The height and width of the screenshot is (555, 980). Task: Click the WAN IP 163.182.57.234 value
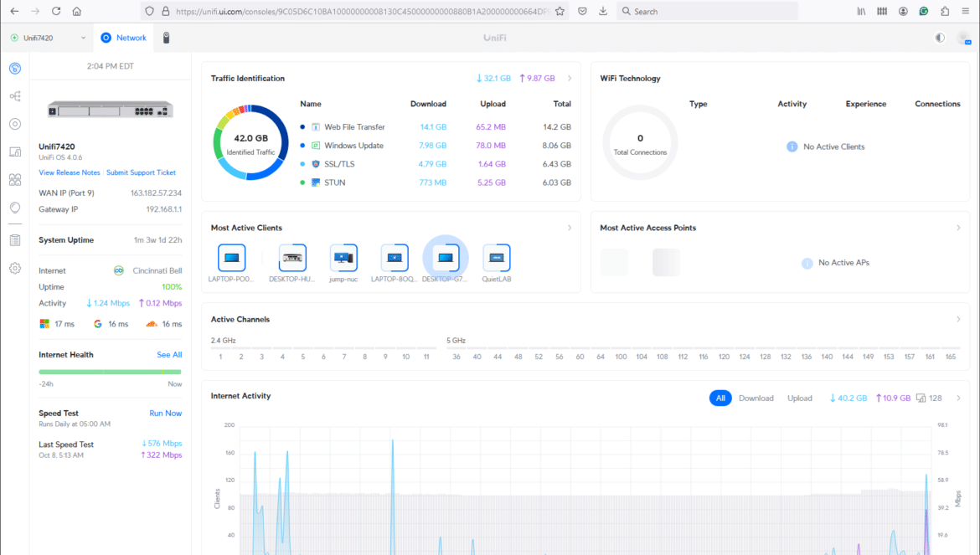pyautogui.click(x=157, y=193)
